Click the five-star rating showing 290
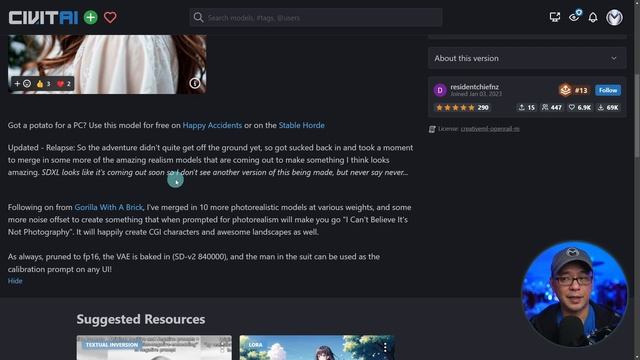This screenshot has height=360, width=640. pyautogui.click(x=462, y=108)
